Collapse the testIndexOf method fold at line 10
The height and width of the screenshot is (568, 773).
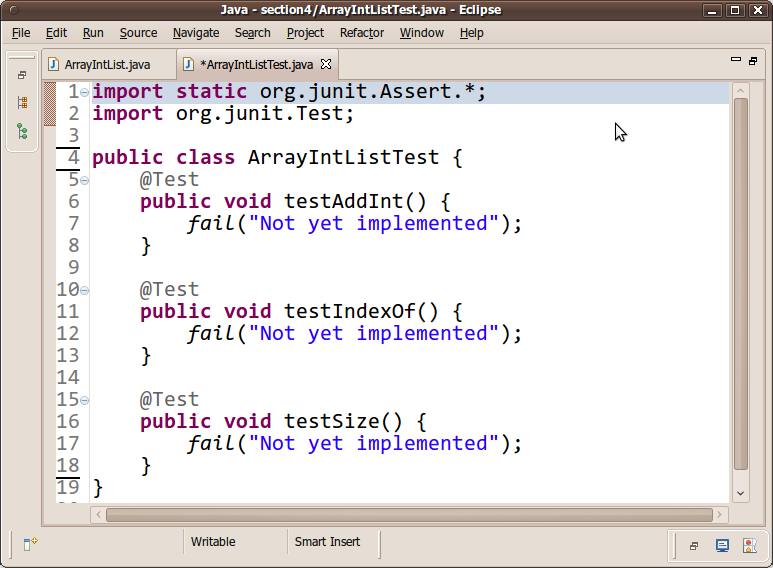click(x=85, y=290)
